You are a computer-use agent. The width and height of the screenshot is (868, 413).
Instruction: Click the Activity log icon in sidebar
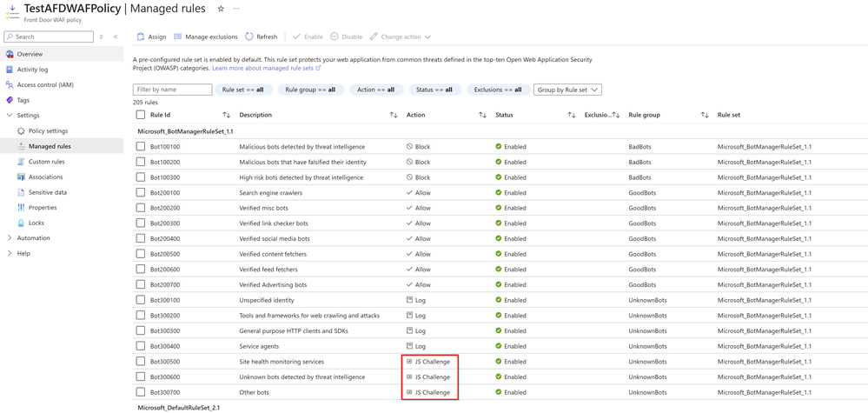[9, 70]
